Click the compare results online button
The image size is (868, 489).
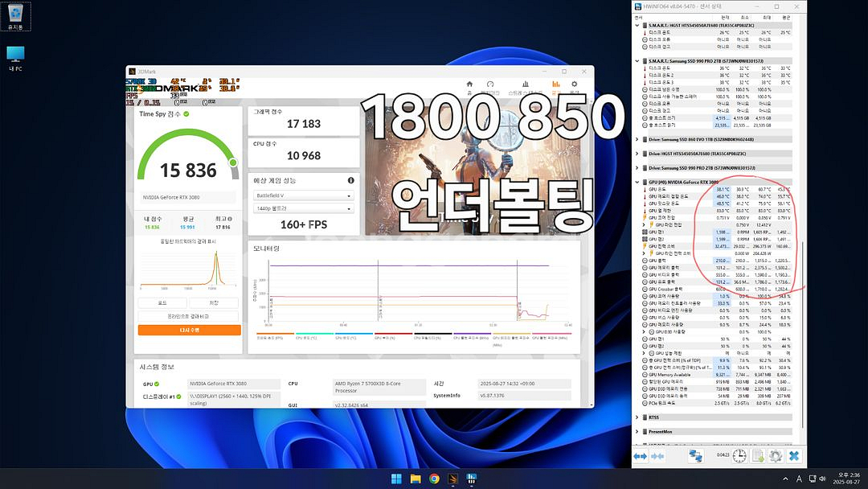click(x=189, y=316)
